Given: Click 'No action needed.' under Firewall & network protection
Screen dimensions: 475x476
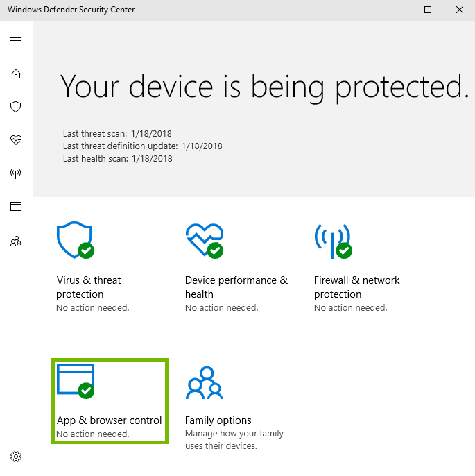Looking at the screenshot, I should tap(351, 308).
